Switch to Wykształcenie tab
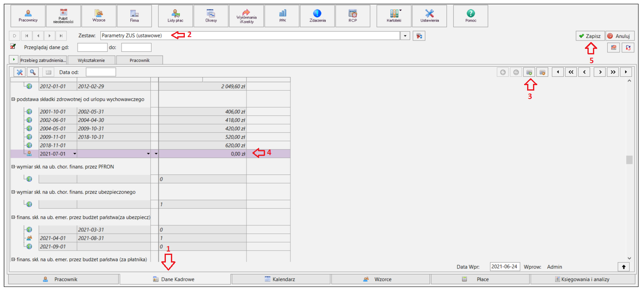Viewport: 644px width, 292px height. pos(92,60)
